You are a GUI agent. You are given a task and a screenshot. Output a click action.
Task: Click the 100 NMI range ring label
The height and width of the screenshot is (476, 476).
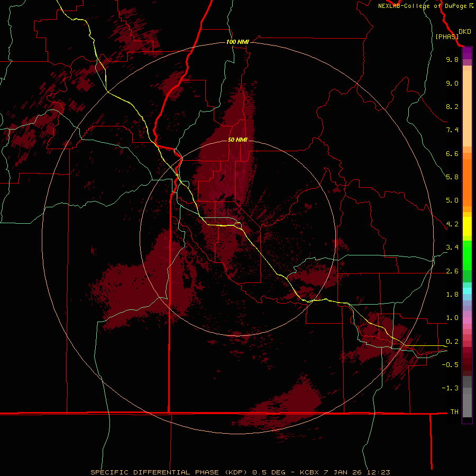click(x=237, y=42)
